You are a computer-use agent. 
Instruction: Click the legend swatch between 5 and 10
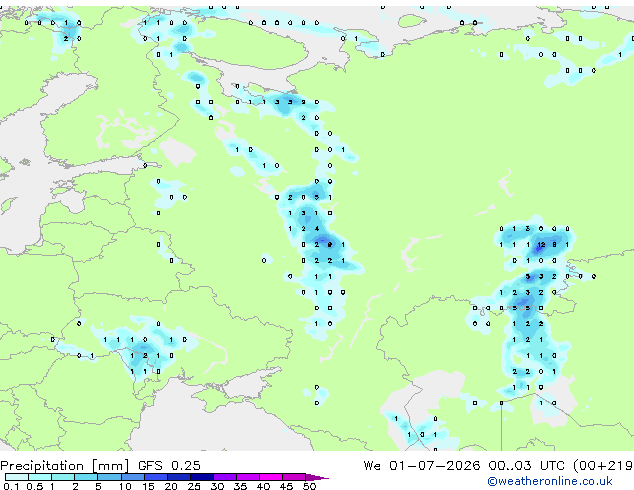tap(109, 477)
